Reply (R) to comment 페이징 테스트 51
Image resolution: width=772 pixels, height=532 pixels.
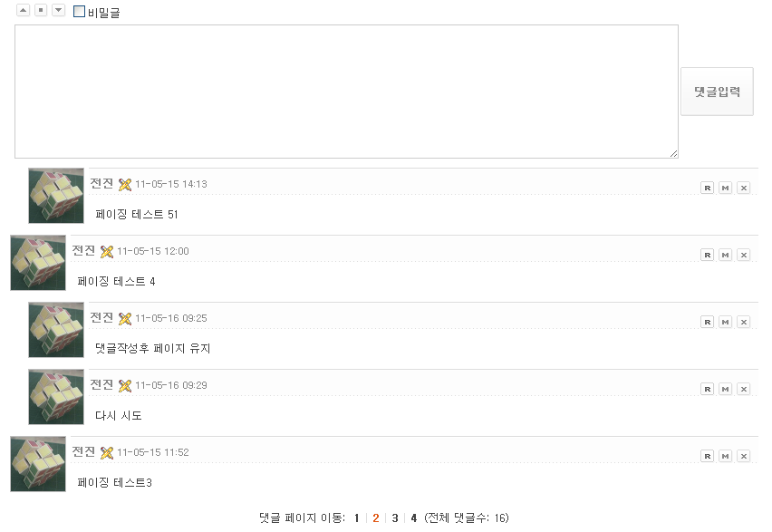click(x=707, y=188)
